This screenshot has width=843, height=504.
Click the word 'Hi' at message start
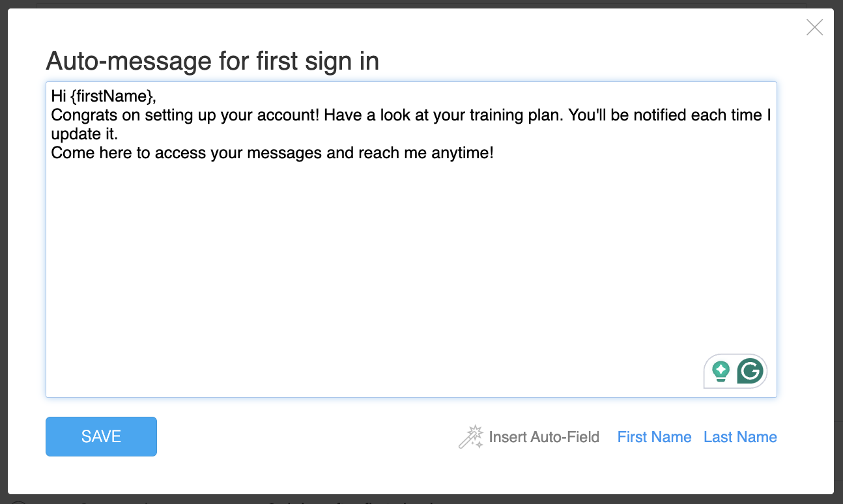pyautogui.click(x=58, y=96)
